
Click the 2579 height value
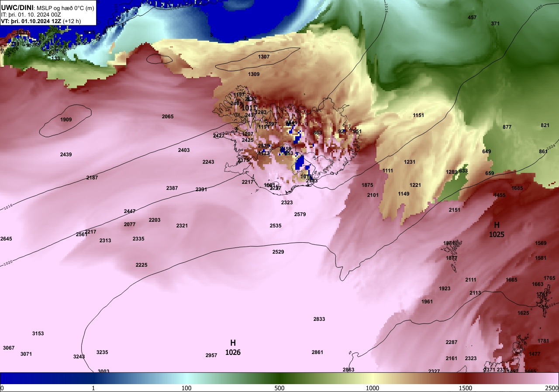300,214
